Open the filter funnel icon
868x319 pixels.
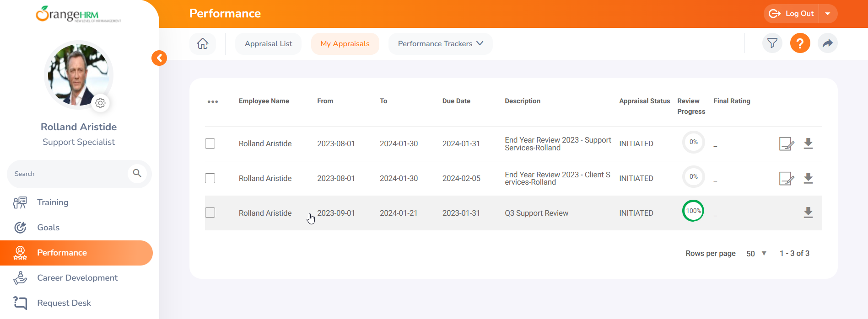(772, 43)
